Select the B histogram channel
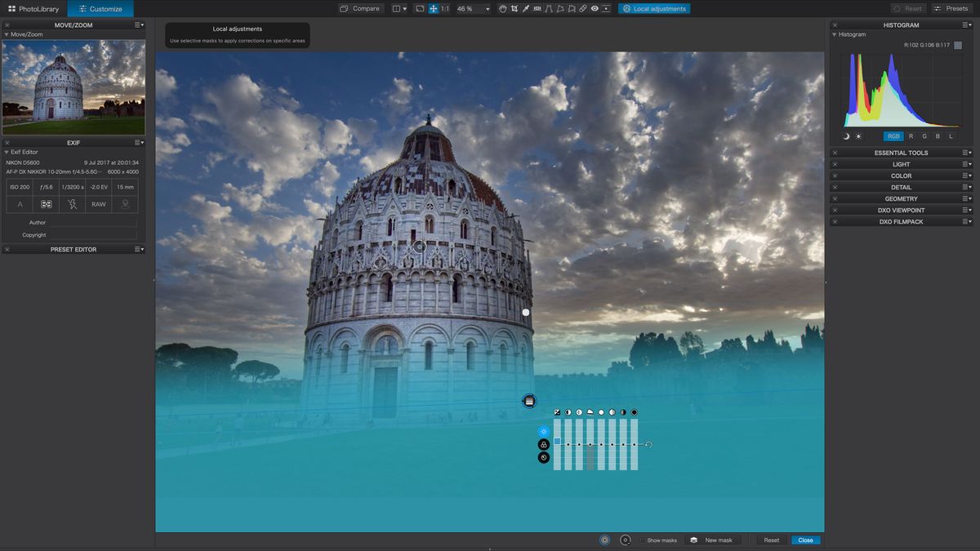This screenshot has width=980, height=551. [x=938, y=136]
